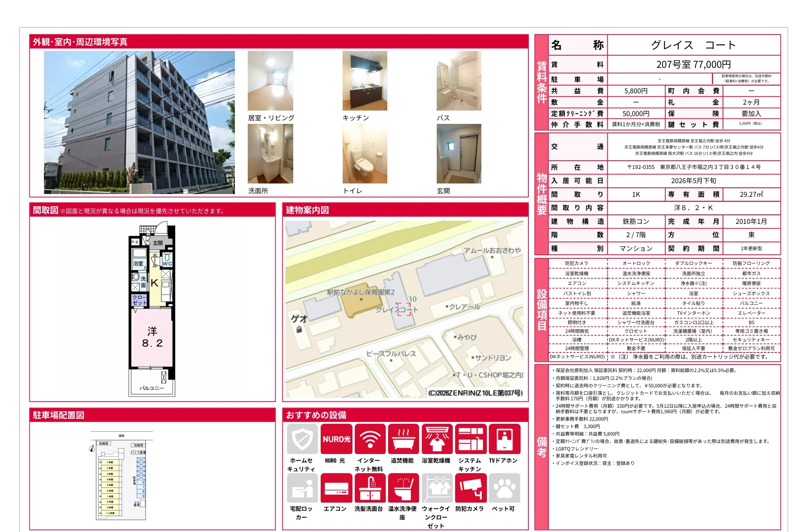Open the kitchen (キッチン) photo

coord(365,81)
